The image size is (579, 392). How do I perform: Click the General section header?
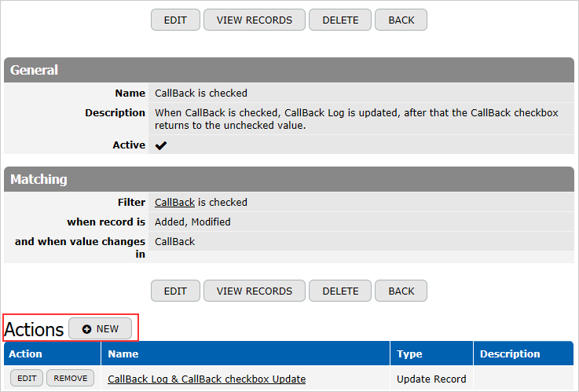tap(289, 70)
